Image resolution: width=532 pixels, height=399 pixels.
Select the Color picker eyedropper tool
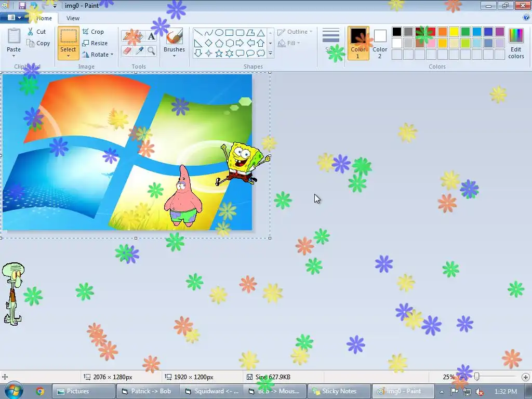point(139,51)
